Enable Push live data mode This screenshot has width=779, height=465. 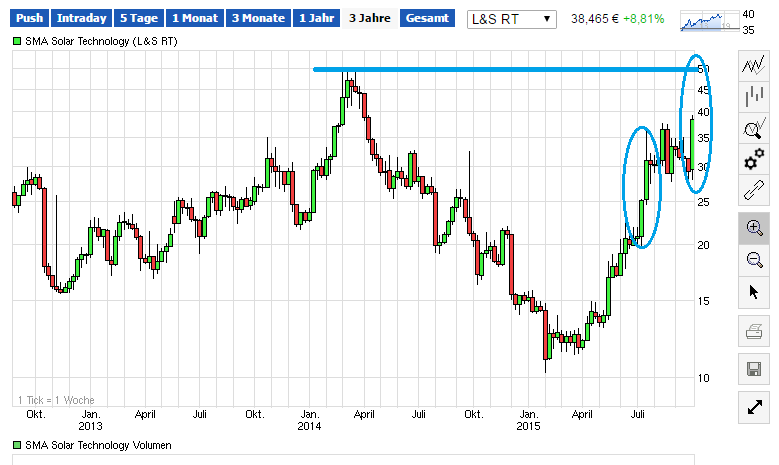coord(29,18)
